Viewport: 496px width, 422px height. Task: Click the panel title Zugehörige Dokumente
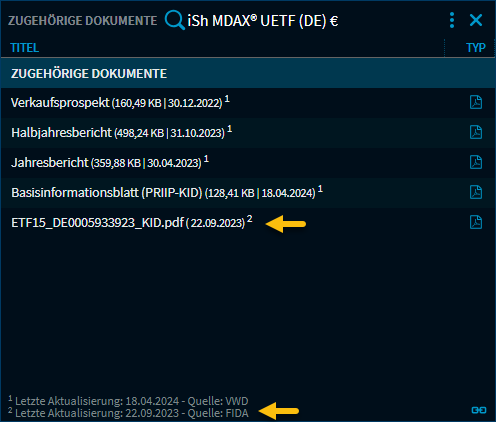click(82, 21)
